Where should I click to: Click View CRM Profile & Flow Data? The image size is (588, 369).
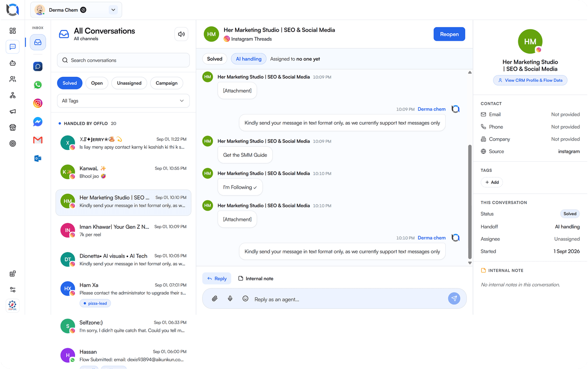[530, 80]
